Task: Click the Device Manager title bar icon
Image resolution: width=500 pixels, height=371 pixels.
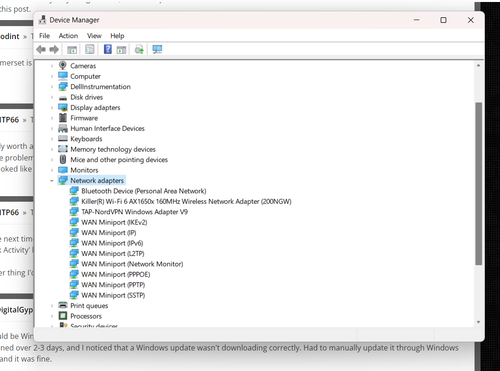Action: [x=42, y=20]
